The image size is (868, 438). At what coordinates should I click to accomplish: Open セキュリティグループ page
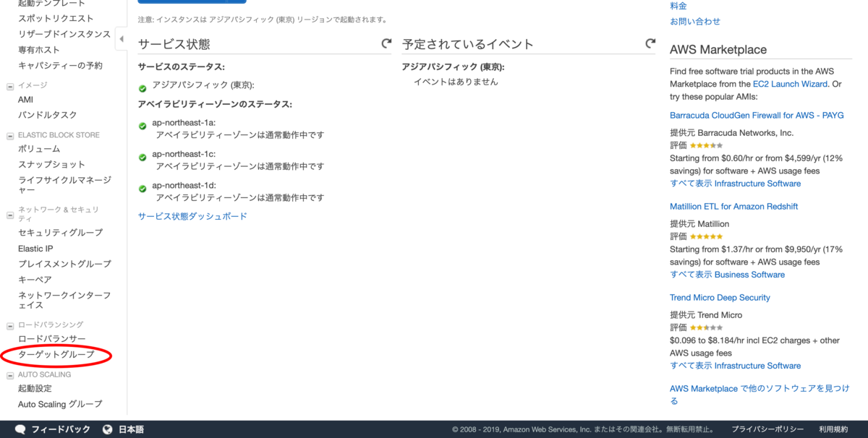61,233
